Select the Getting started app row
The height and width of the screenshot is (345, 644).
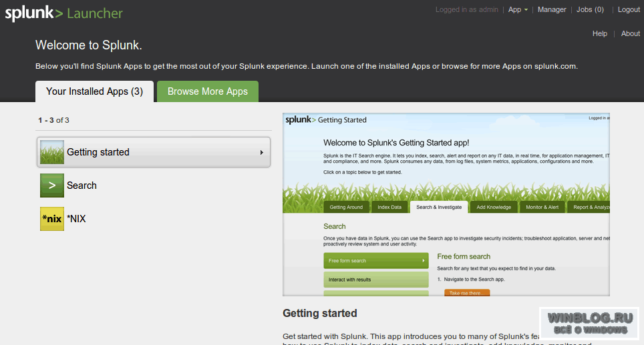[154, 152]
